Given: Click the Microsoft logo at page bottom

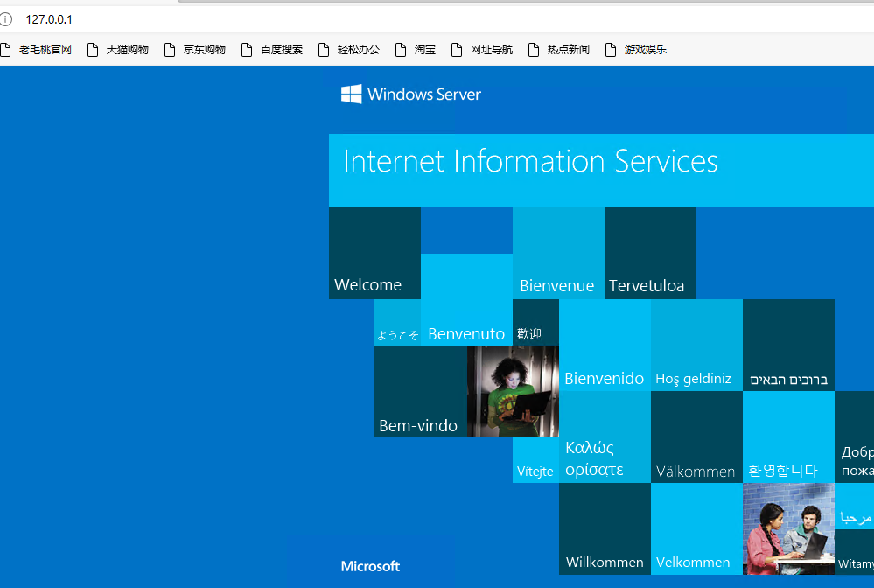Looking at the screenshot, I should [x=371, y=566].
